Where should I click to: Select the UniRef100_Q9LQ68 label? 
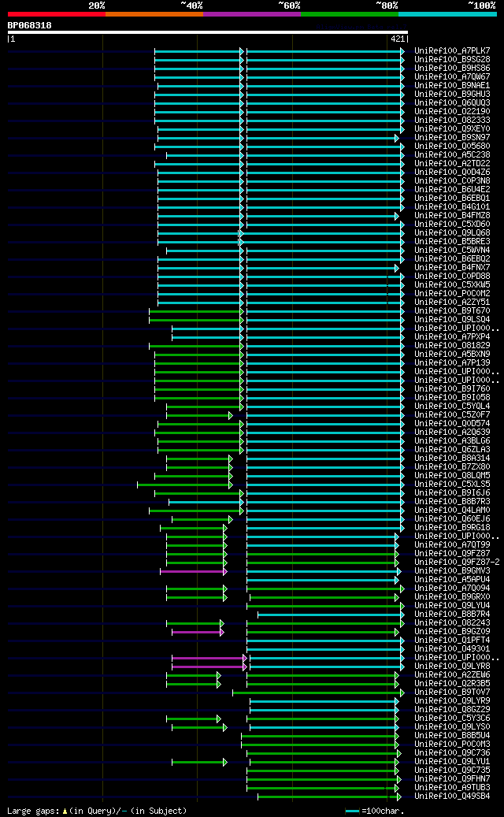tap(452, 233)
